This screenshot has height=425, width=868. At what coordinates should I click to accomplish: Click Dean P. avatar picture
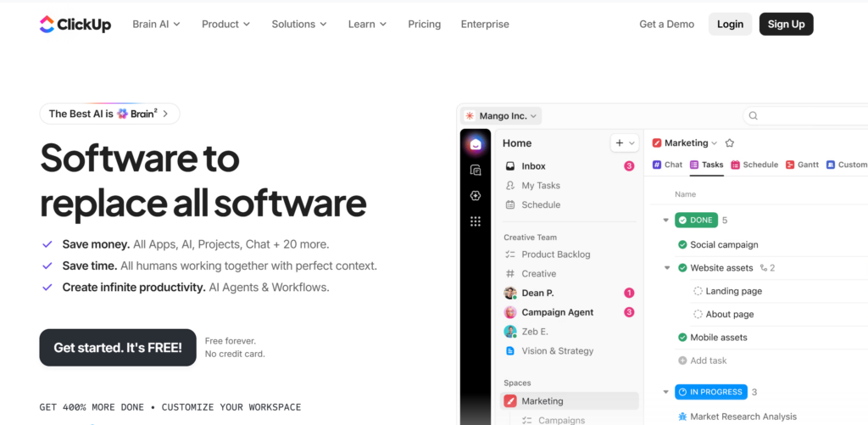510,294
